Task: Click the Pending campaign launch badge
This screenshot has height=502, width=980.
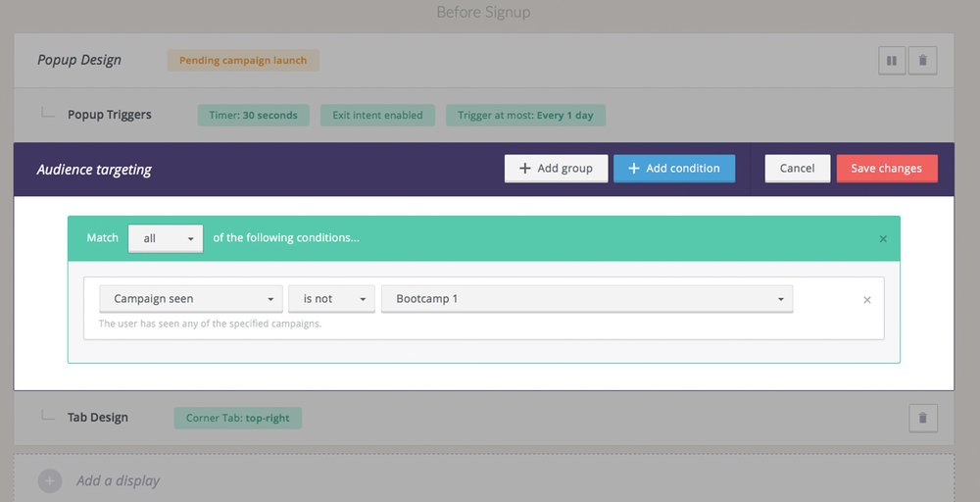Action: [x=243, y=60]
